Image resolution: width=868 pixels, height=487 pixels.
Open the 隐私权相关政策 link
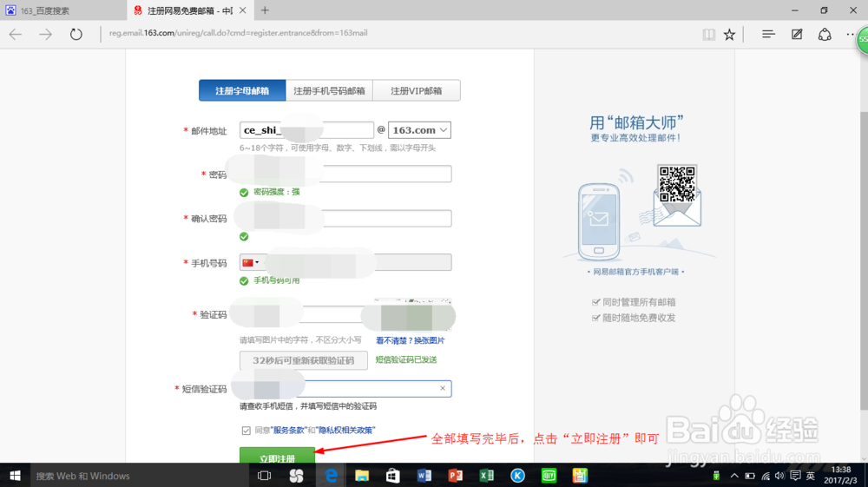(x=346, y=430)
